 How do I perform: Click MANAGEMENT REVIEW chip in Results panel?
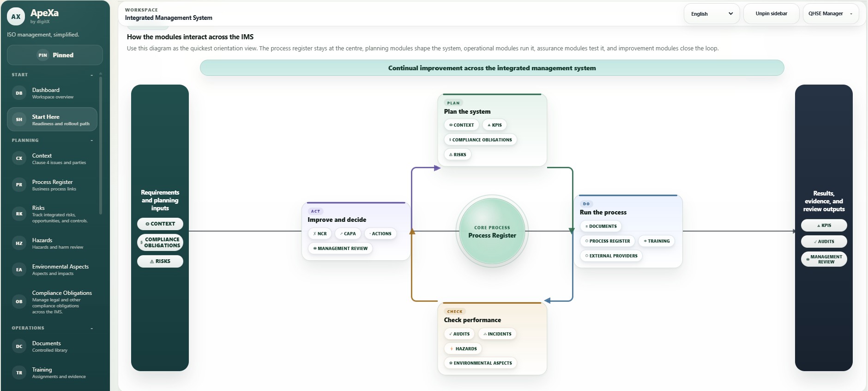click(x=824, y=259)
